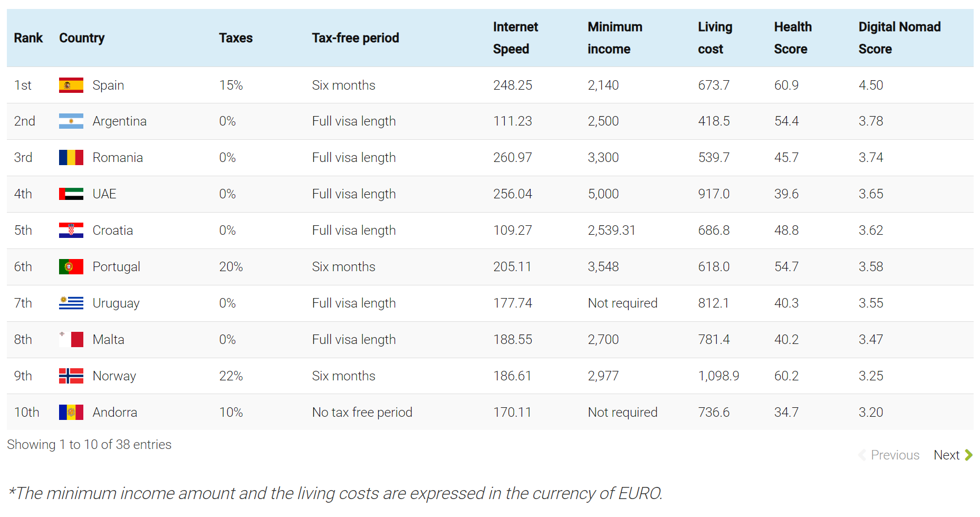The image size is (980, 517).
Task: Click the Norway flag icon
Action: [71, 376]
